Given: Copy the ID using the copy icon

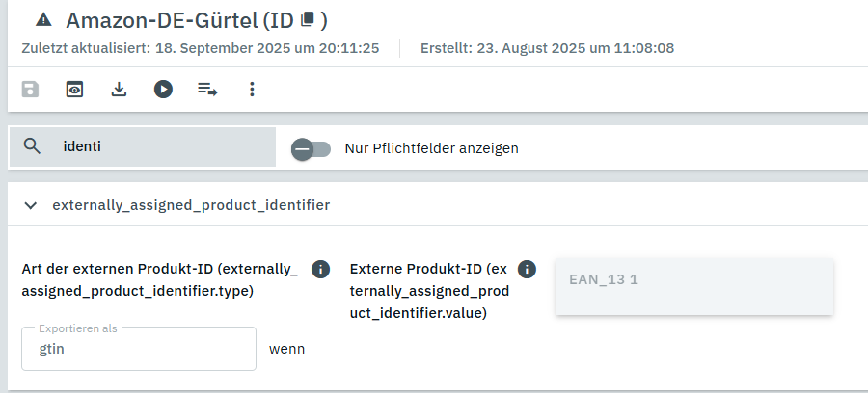Looking at the screenshot, I should point(308,19).
